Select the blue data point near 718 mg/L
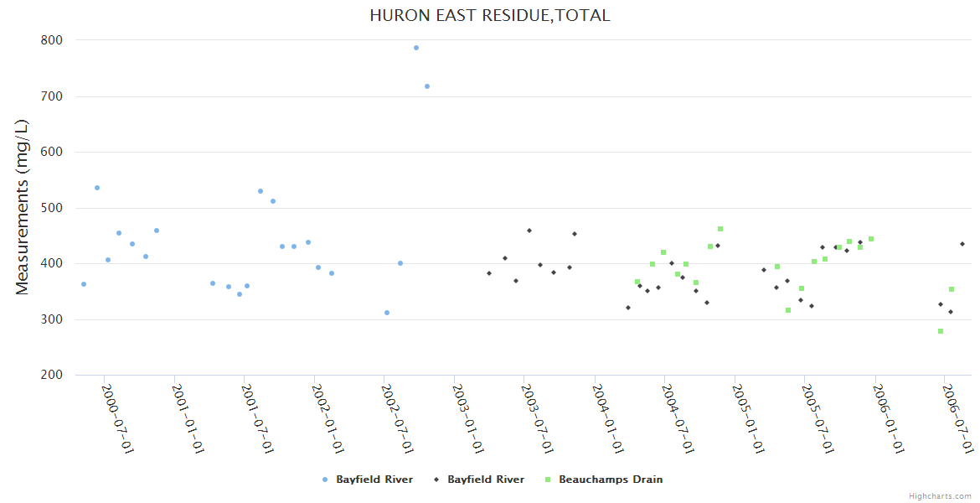This screenshot has height=503, width=980. pyautogui.click(x=427, y=86)
